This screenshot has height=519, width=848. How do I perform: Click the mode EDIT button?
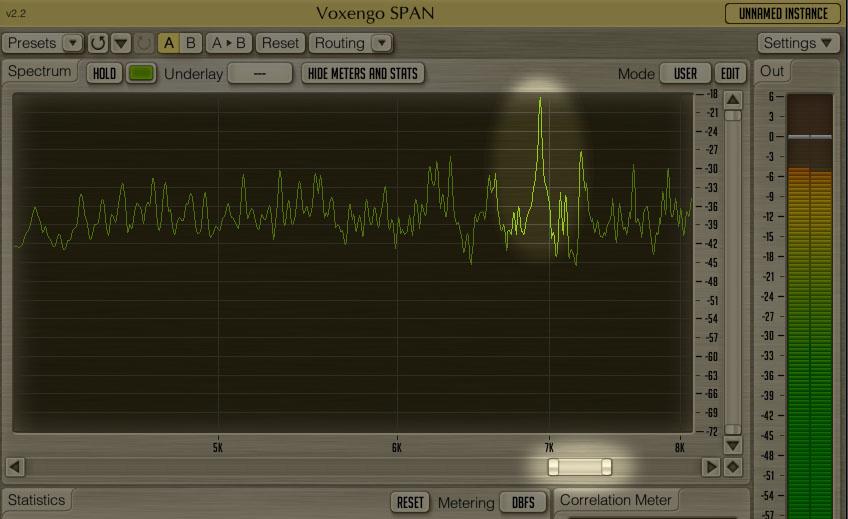[730, 74]
